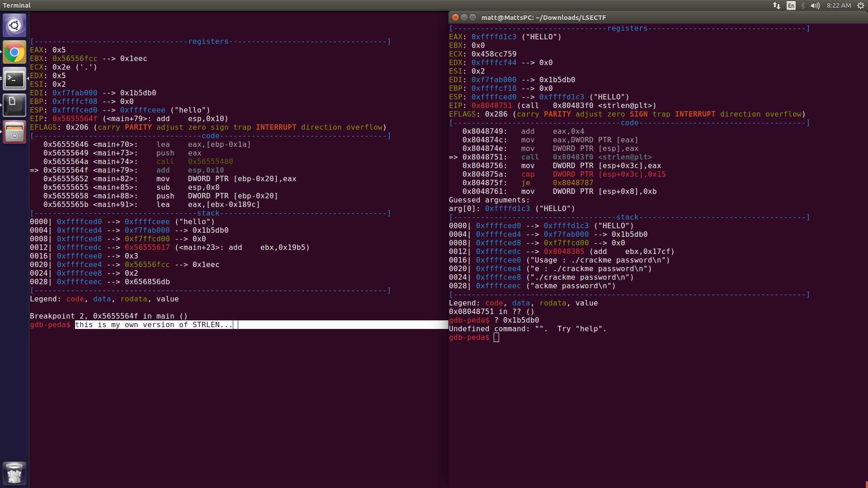The image size is (868, 488).
Task: Click left terminal EIP address 0x5655564f
Action: [x=75, y=119]
